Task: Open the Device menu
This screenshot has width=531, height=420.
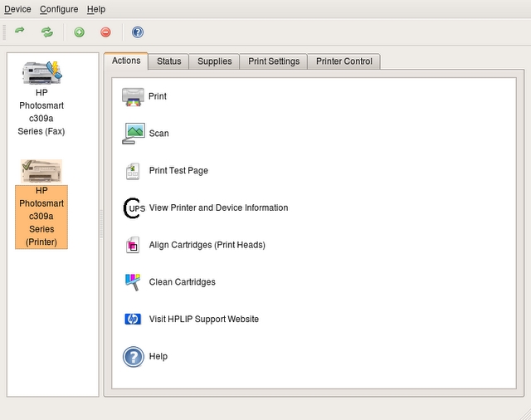Action: click(17, 9)
